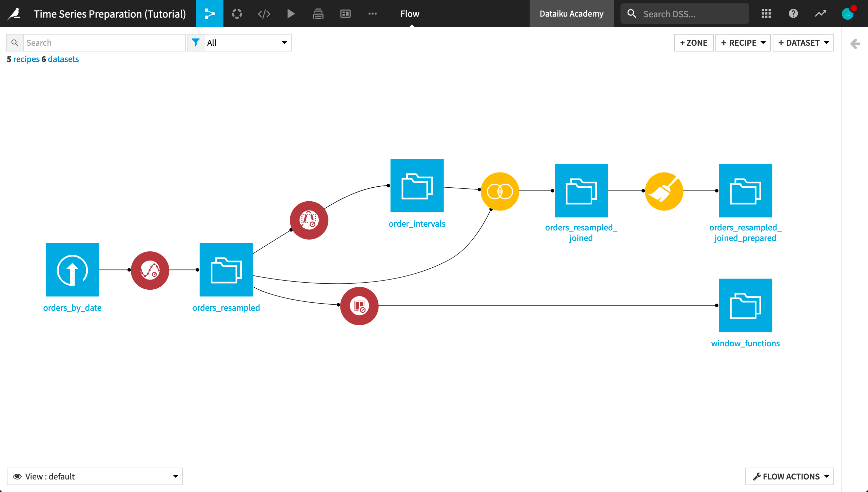The image size is (868, 492).
Task: Click the orders_resampled_joined label
Action: pyautogui.click(x=581, y=232)
